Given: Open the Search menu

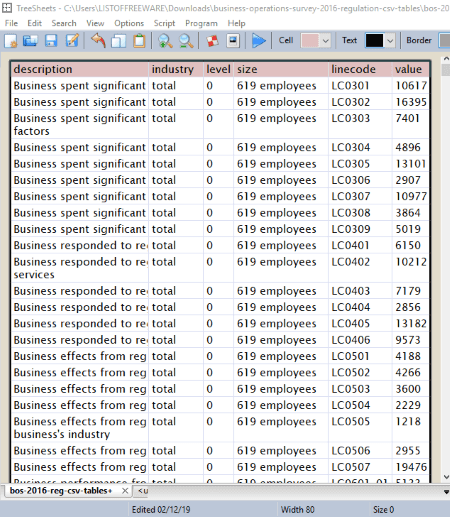Looking at the screenshot, I should tap(64, 23).
